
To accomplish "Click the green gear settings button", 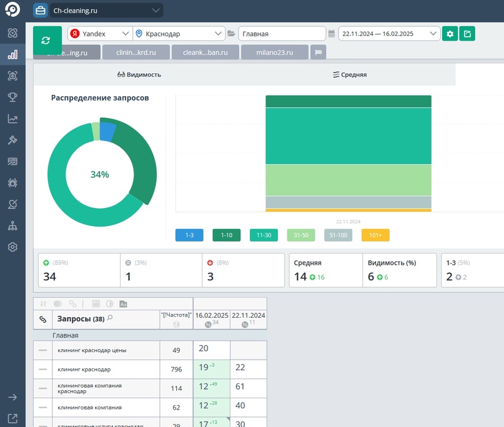I will (450, 34).
